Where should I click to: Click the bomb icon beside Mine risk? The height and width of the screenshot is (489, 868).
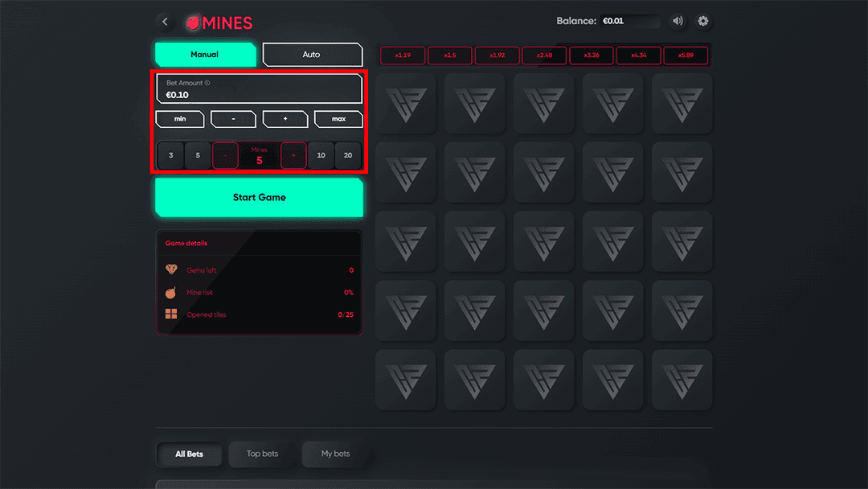tap(170, 293)
